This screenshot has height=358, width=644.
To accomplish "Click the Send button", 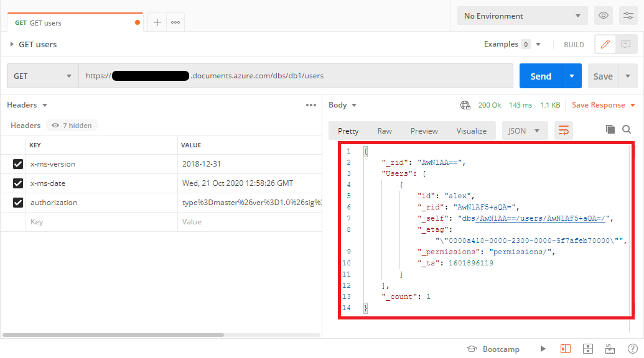I will [x=539, y=75].
